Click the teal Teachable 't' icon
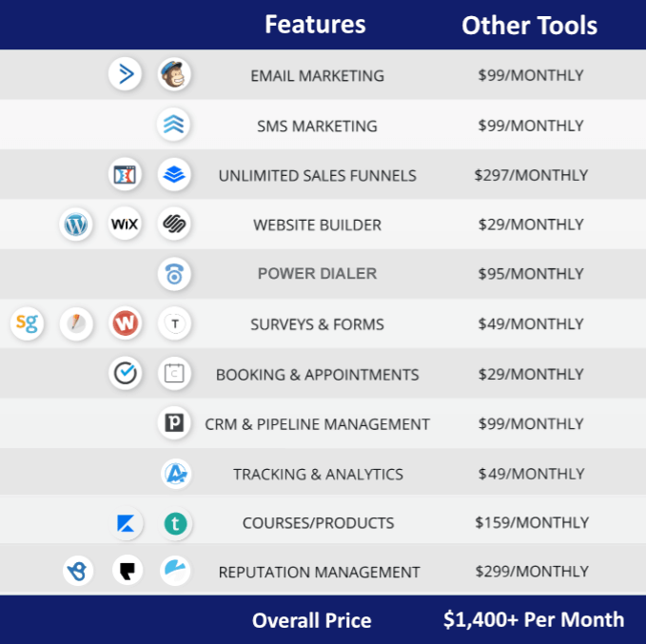Screen dimensions: 646x644 pos(175,524)
